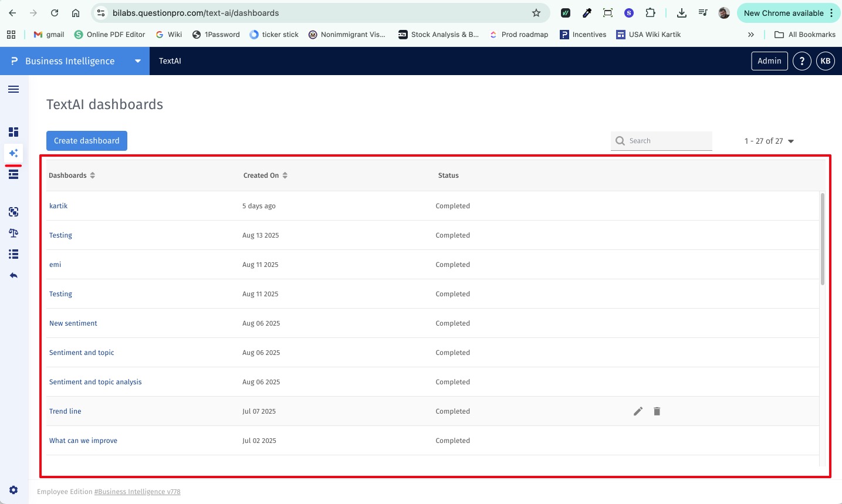Delete the Trend line dashboard

pos(657,411)
